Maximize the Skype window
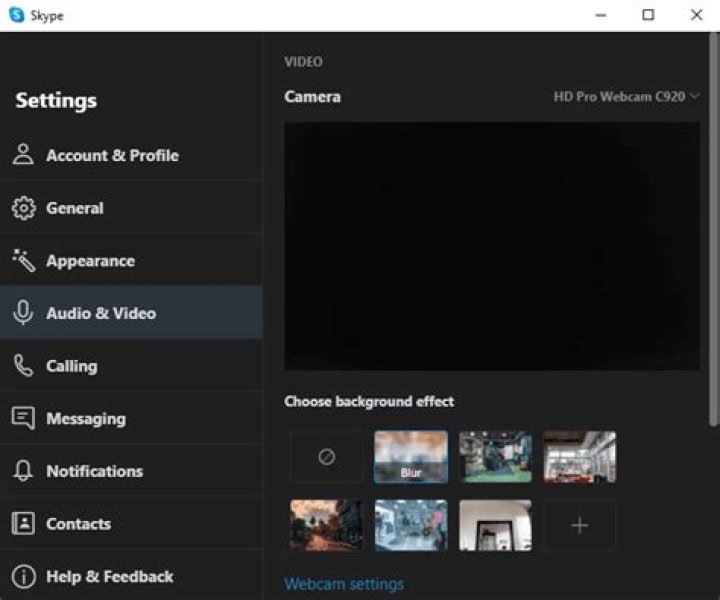The image size is (720, 600). [648, 15]
